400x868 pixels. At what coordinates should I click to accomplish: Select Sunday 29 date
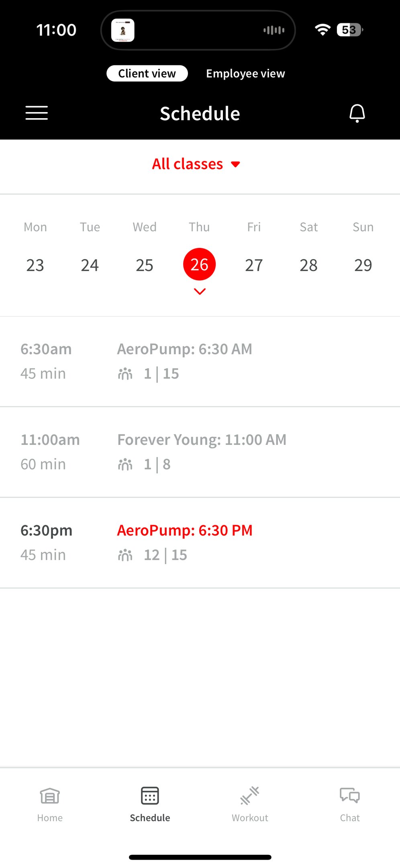tap(363, 265)
